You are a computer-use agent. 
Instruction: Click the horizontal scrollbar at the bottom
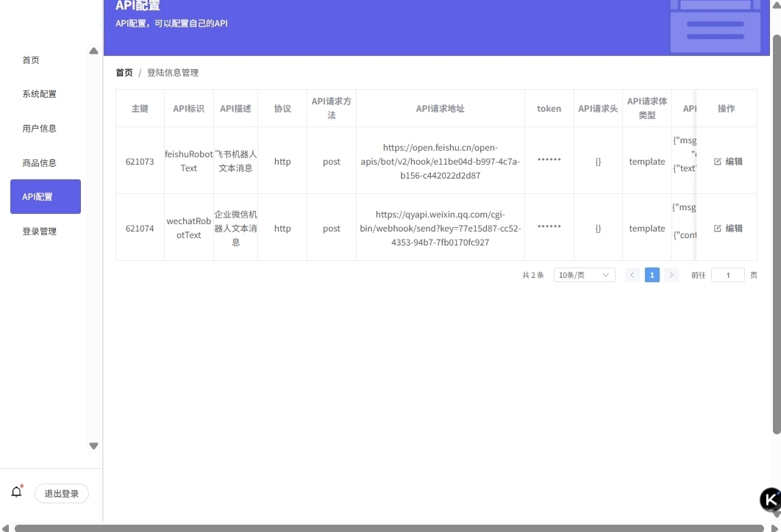pyautogui.click(x=390, y=528)
